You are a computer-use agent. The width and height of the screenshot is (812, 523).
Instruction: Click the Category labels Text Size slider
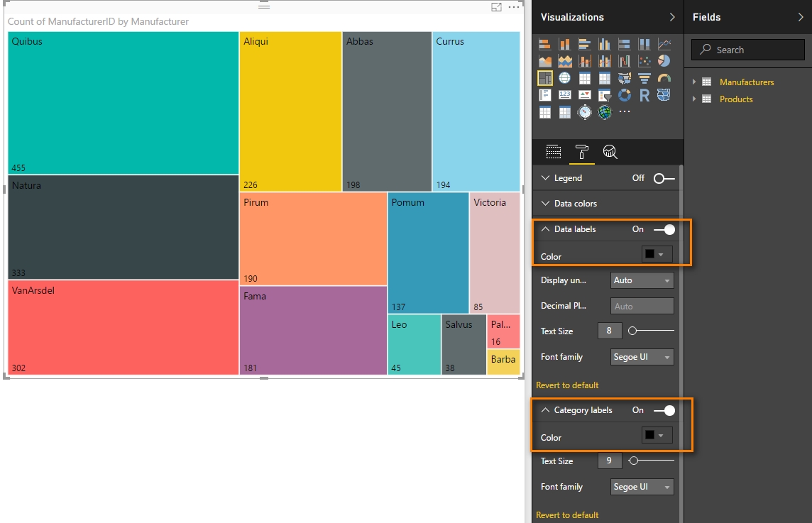click(x=651, y=461)
